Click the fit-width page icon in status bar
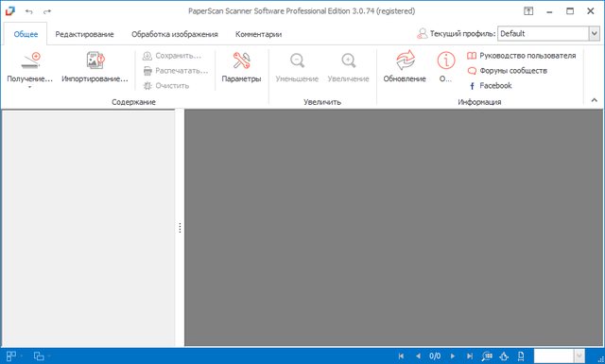The width and height of the screenshot is (605, 364). pyautogui.click(x=521, y=355)
